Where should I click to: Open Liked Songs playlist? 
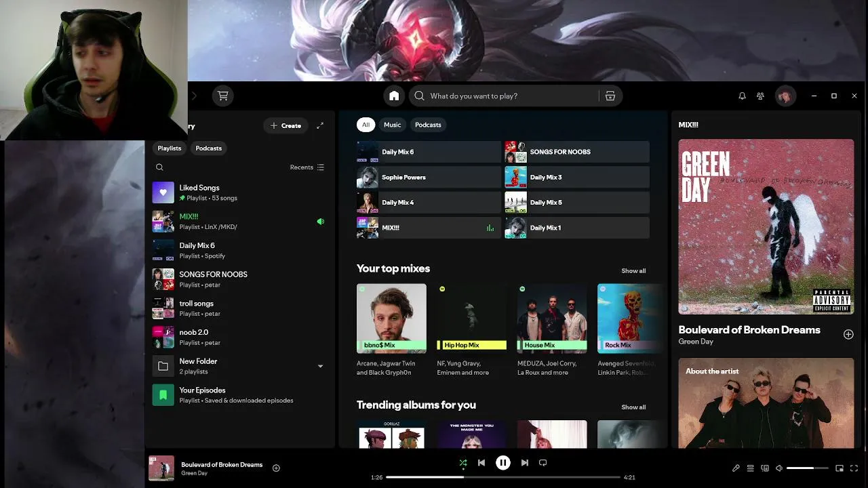click(x=239, y=193)
